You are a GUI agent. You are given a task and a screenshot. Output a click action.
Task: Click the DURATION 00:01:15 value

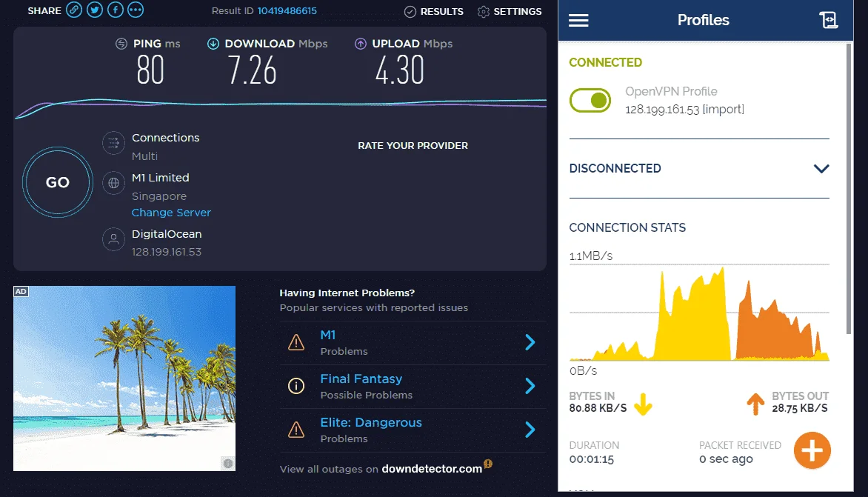591,459
